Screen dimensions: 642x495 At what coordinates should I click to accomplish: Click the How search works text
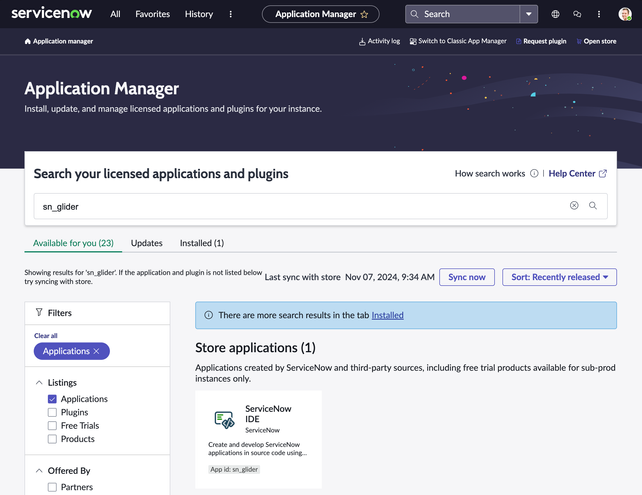490,173
